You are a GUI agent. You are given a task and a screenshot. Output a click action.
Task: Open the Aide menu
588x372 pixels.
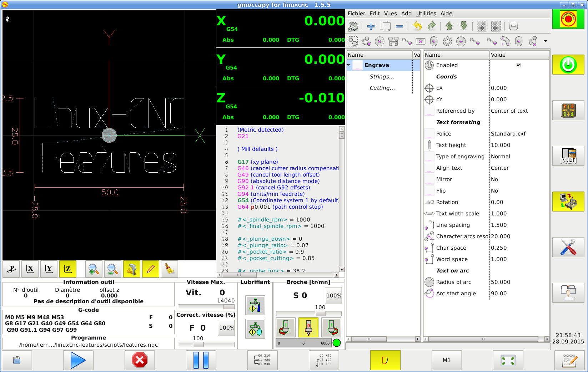point(446,14)
